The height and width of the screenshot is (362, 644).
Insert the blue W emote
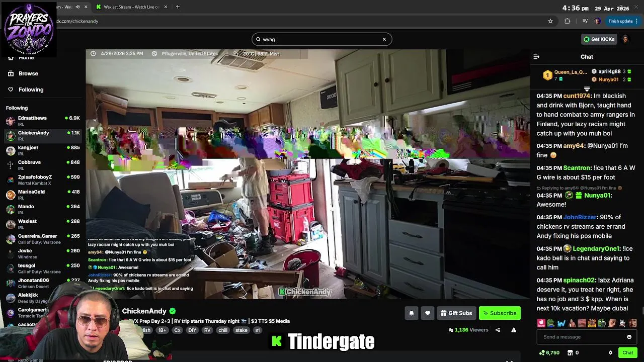point(561,323)
